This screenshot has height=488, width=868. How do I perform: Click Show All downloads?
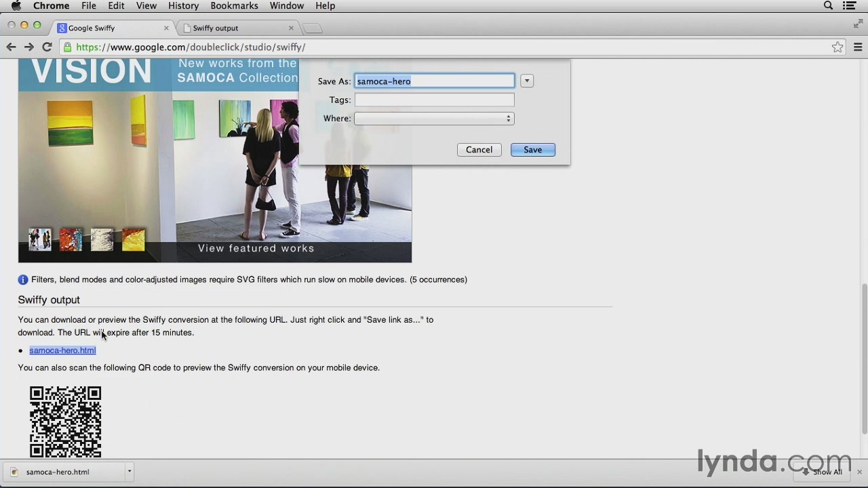coord(821,472)
